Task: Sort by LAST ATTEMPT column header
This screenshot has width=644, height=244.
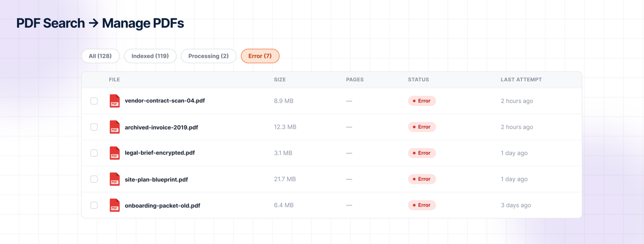Action: (521, 80)
